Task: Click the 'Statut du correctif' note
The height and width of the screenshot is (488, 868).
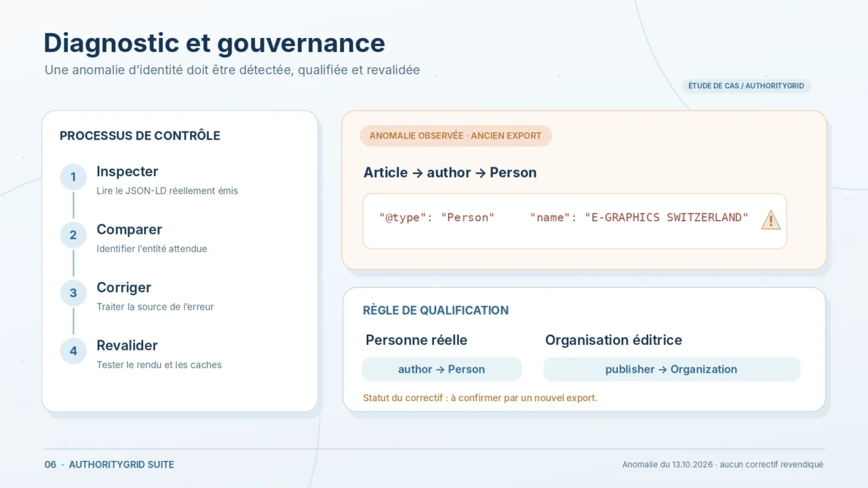Action: (480, 398)
